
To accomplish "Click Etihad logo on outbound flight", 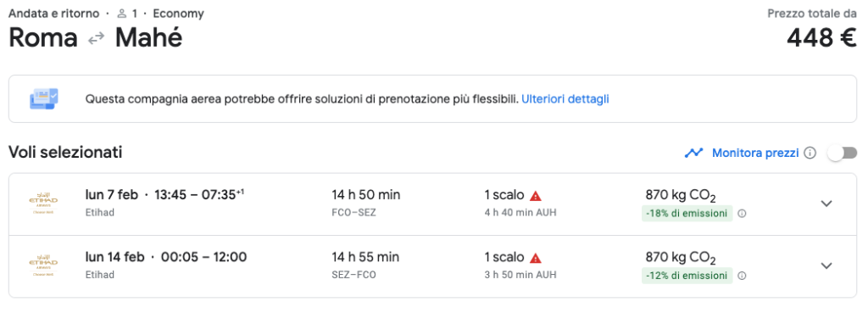I will point(43,204).
